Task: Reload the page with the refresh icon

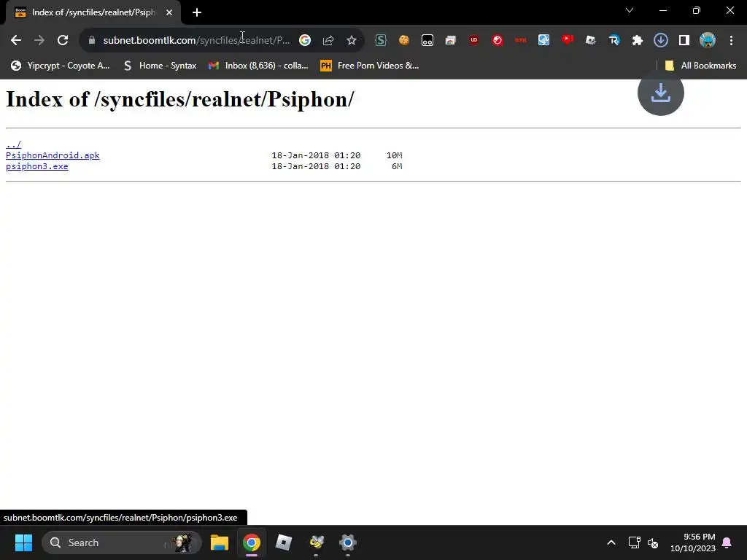Action: tap(63, 41)
